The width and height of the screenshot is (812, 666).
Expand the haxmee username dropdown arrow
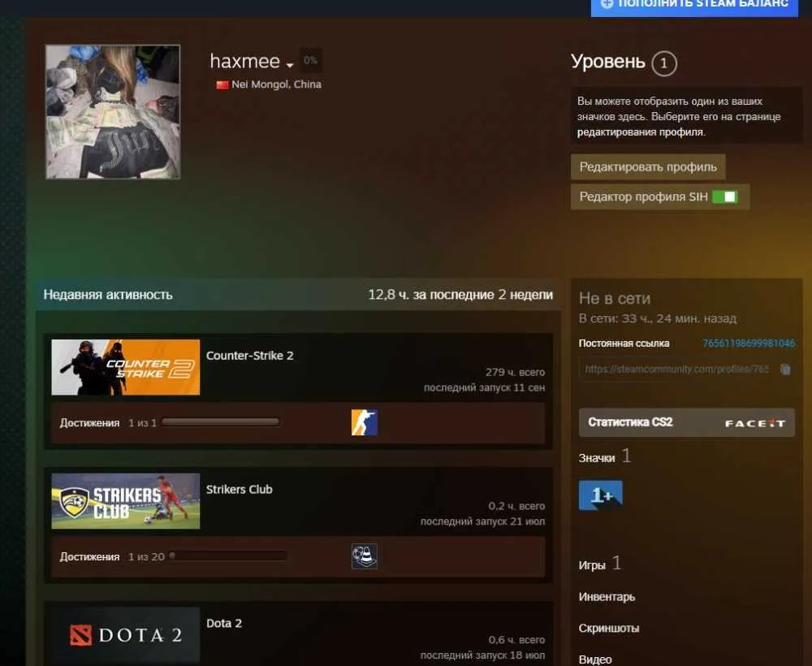coord(290,65)
